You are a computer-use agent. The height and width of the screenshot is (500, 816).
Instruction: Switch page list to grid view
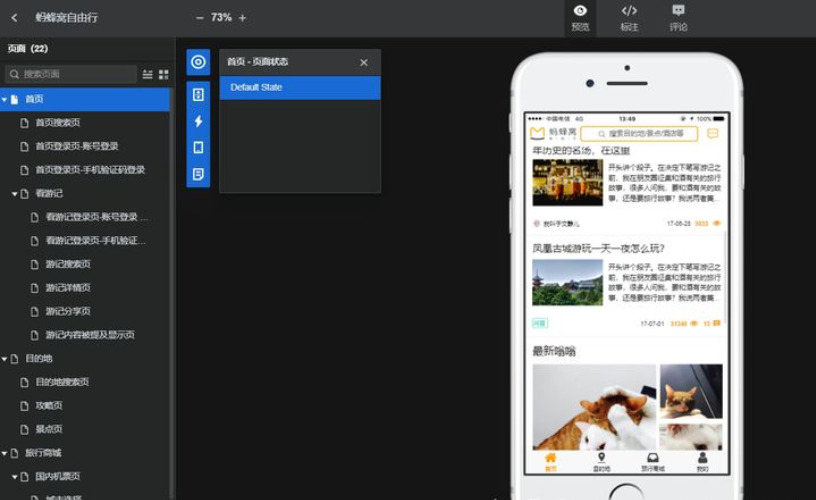click(x=163, y=74)
